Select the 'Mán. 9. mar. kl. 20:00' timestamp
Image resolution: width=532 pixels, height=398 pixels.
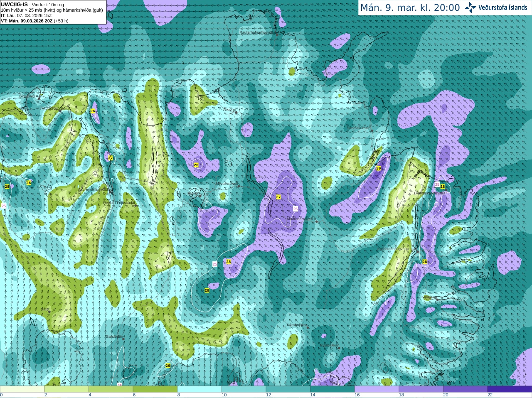410,8
